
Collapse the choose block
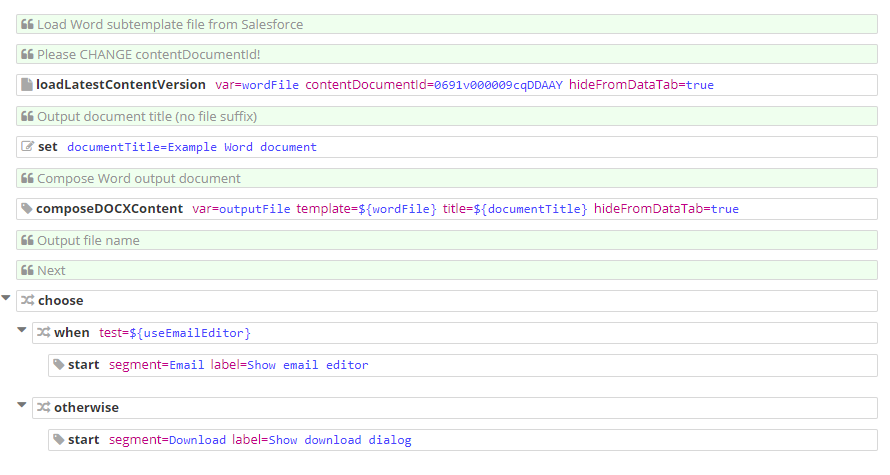(7, 298)
